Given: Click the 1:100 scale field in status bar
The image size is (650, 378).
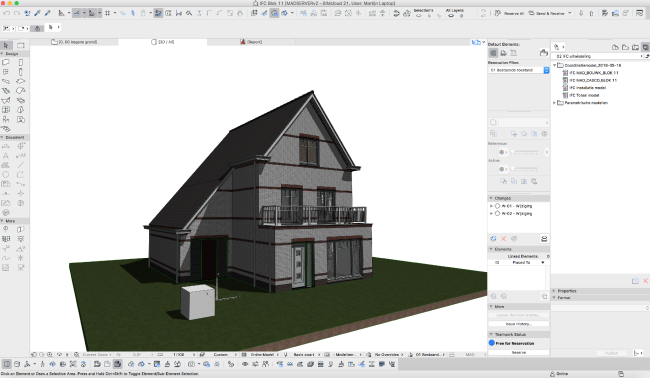Looking at the screenshot, I should (179, 355).
